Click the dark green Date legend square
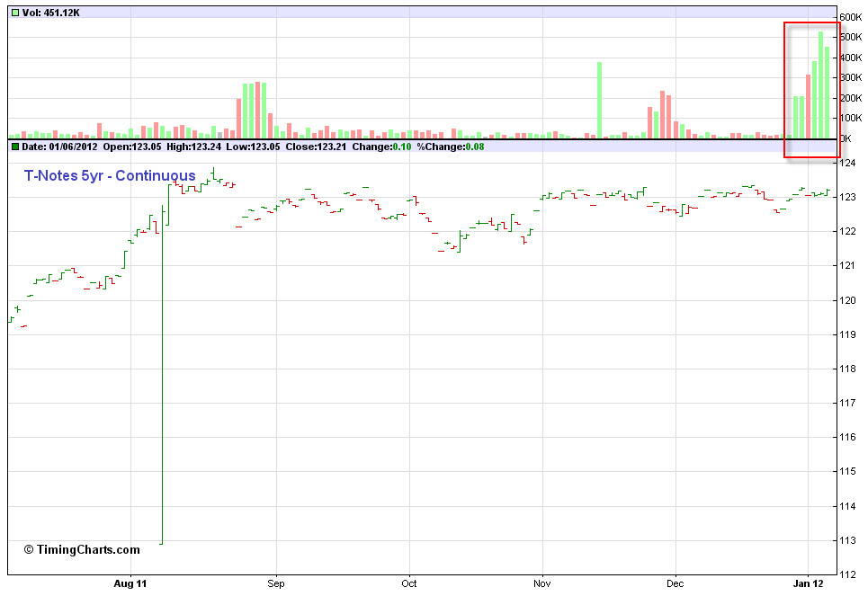The width and height of the screenshot is (868, 596). (14, 147)
